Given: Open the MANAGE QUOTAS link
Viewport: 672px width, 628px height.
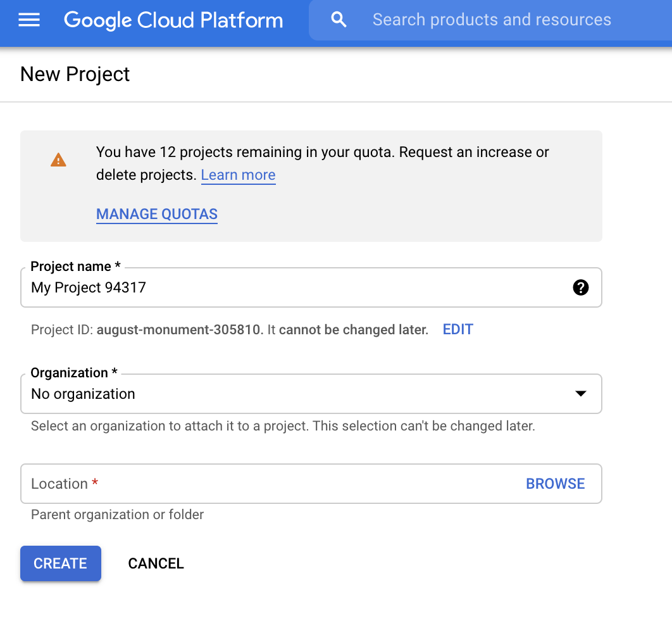Looking at the screenshot, I should (x=157, y=215).
